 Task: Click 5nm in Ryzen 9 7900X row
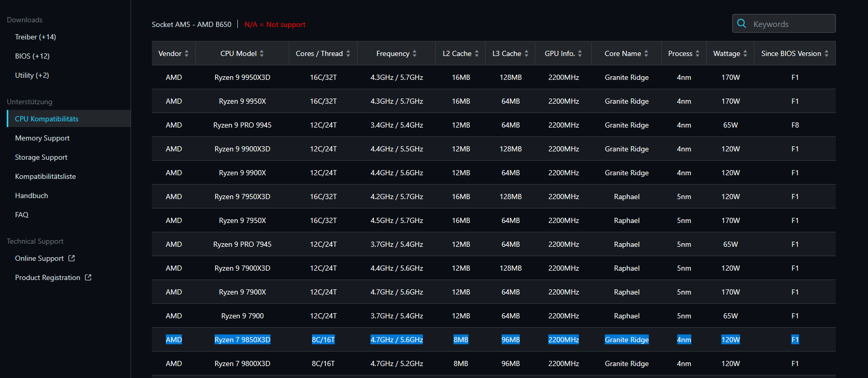click(684, 292)
